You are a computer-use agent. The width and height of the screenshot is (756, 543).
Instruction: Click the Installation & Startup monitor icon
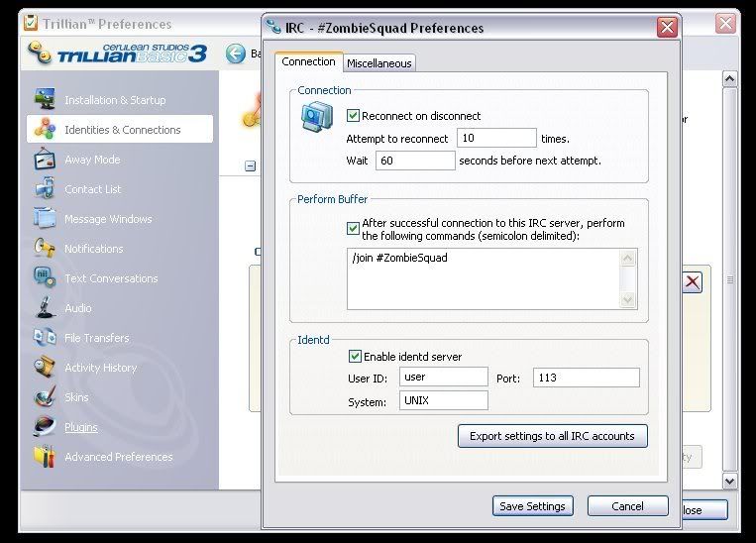[x=45, y=99]
